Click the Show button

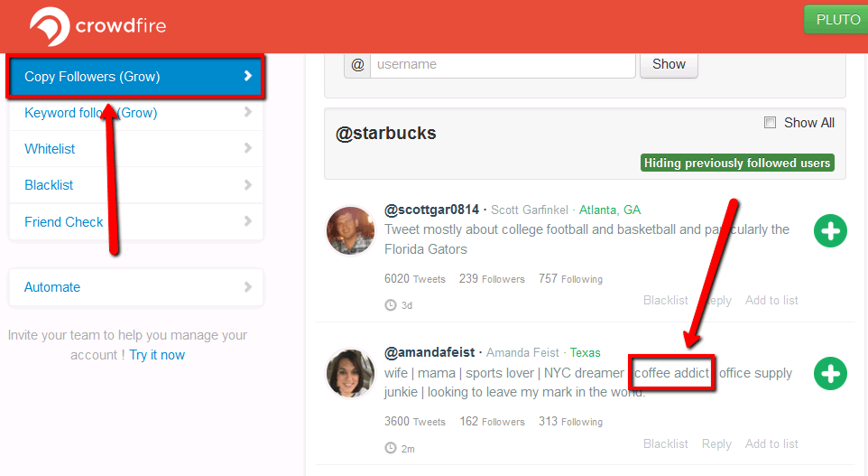pos(669,64)
